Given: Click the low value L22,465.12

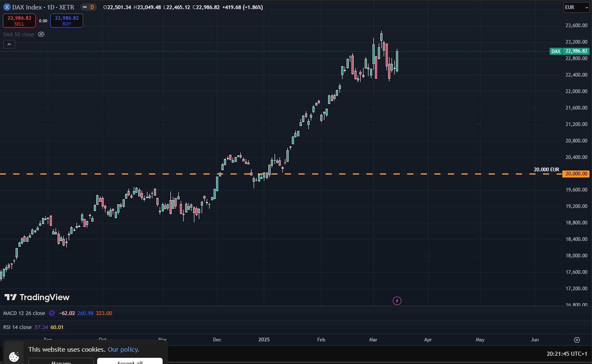Looking at the screenshot, I should point(177,7).
